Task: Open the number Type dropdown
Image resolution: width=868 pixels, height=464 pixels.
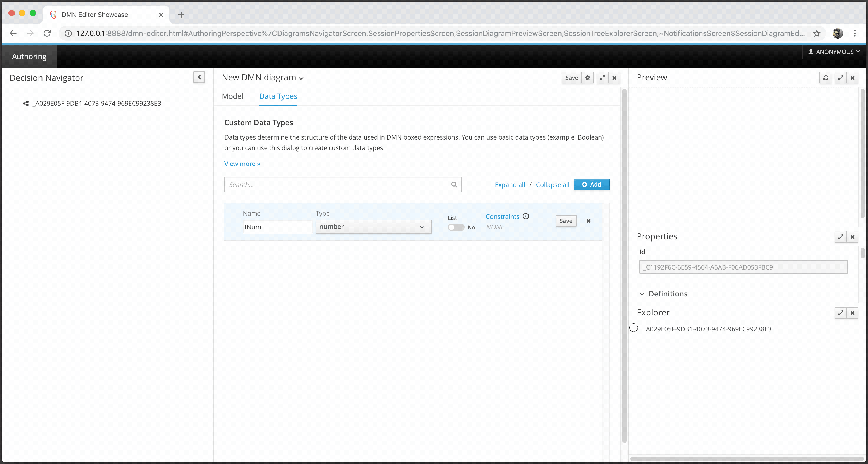Action: pos(373,227)
